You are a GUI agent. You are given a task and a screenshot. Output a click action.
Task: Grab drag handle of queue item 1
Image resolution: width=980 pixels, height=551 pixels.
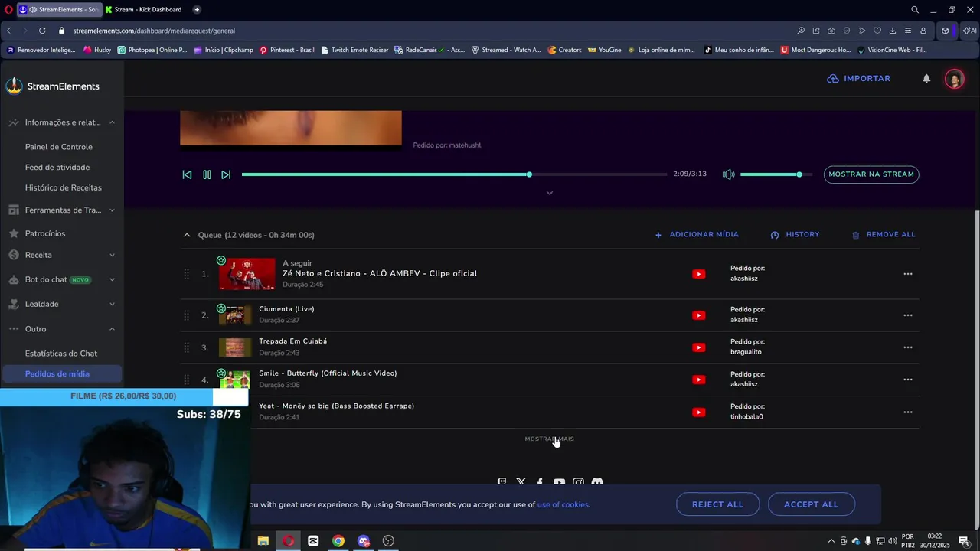pyautogui.click(x=186, y=274)
